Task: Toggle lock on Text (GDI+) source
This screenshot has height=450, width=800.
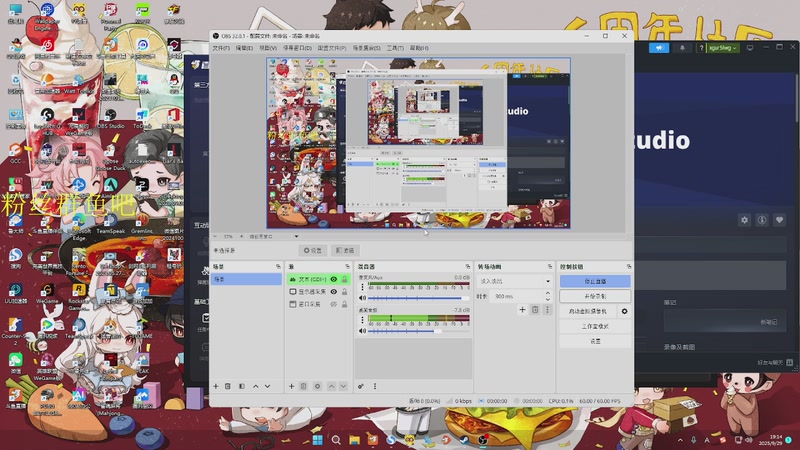Action: [x=344, y=280]
